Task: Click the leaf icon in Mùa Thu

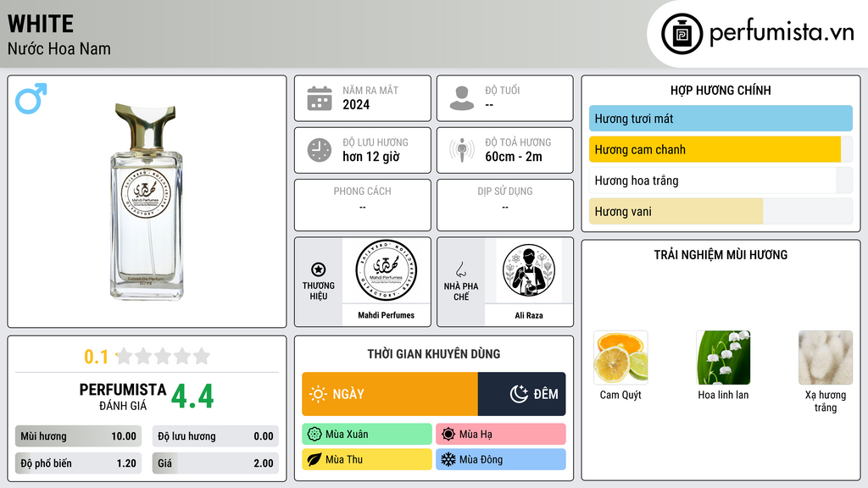Action: pos(314,459)
